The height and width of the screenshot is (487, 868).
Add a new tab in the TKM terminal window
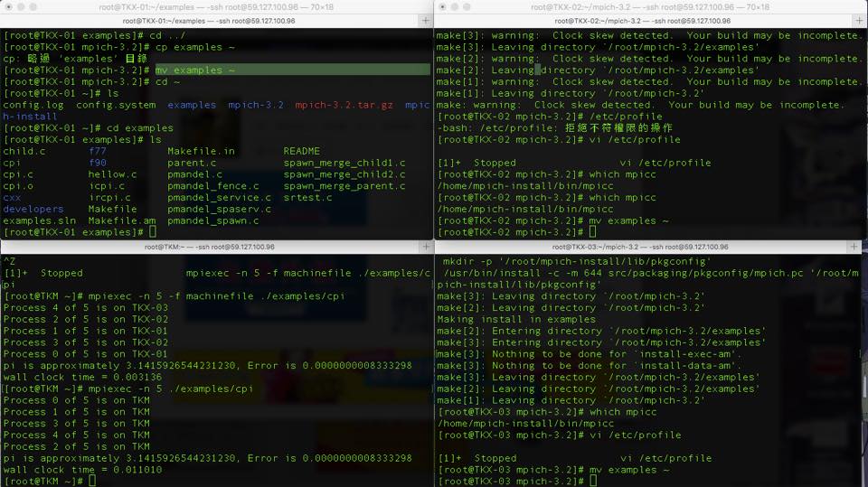[x=426, y=247]
